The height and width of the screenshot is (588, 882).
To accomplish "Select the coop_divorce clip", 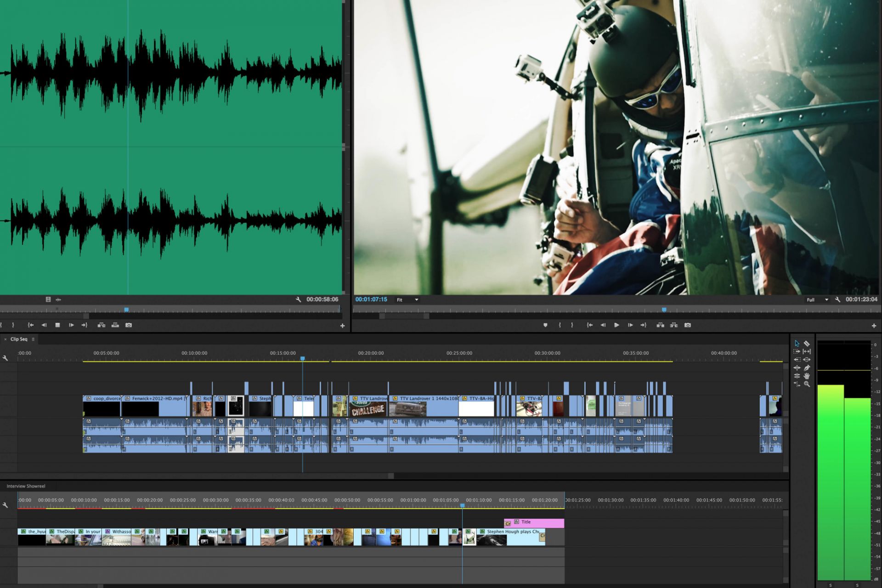I will 102,406.
